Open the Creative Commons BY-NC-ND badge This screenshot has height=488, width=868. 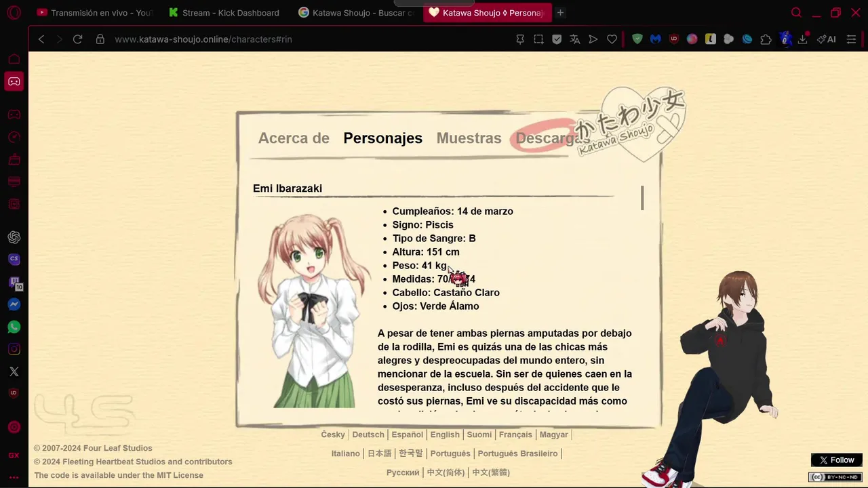[x=835, y=477]
